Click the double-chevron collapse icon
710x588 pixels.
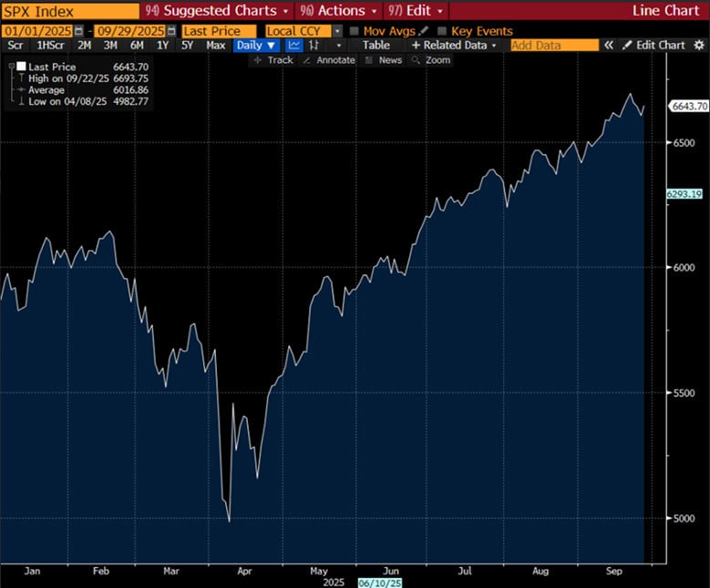point(609,45)
